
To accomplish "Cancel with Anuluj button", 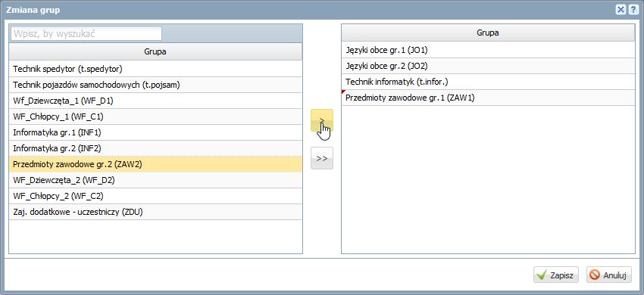I will tap(608, 275).
